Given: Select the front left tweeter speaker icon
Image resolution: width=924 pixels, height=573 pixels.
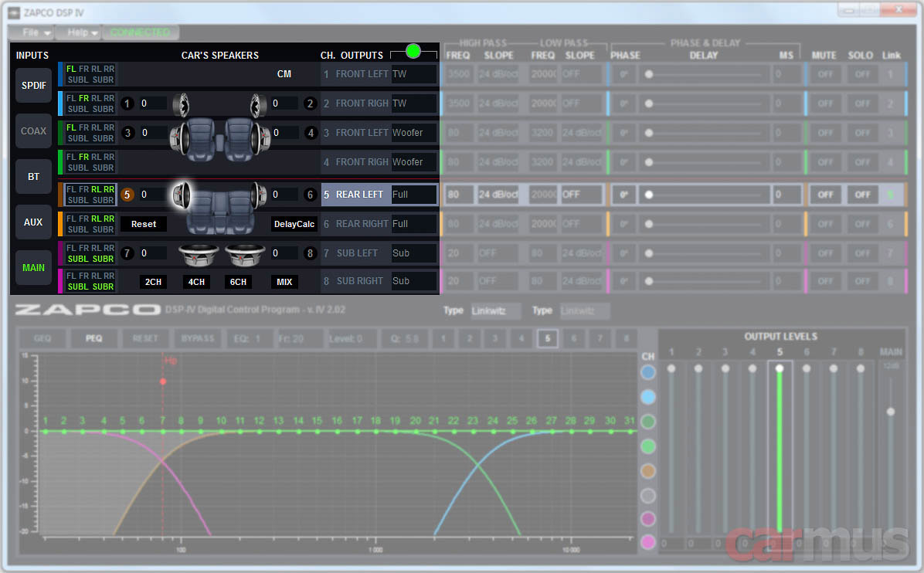Looking at the screenshot, I should coord(181,105).
